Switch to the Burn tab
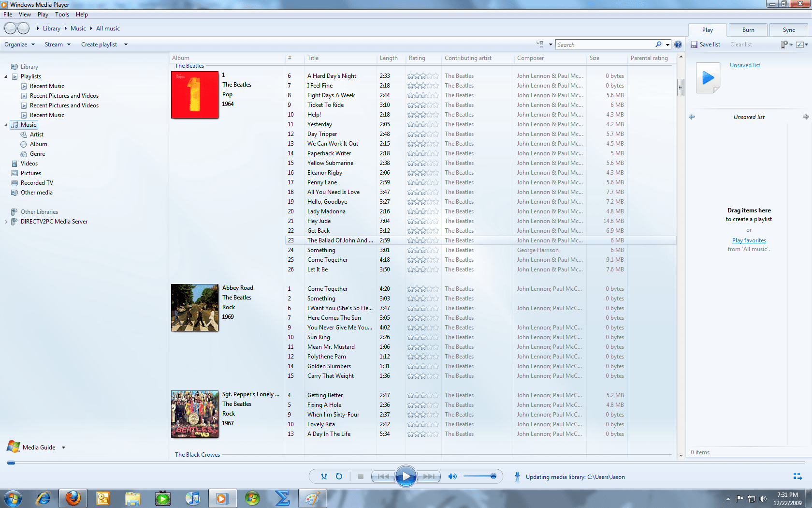This screenshot has height=508, width=812. click(x=748, y=30)
